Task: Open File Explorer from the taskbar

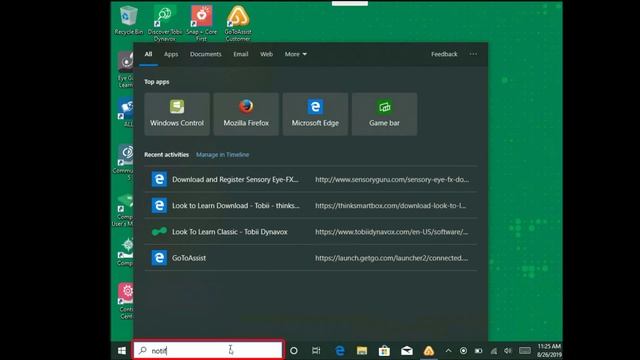Action: pyautogui.click(x=362, y=351)
